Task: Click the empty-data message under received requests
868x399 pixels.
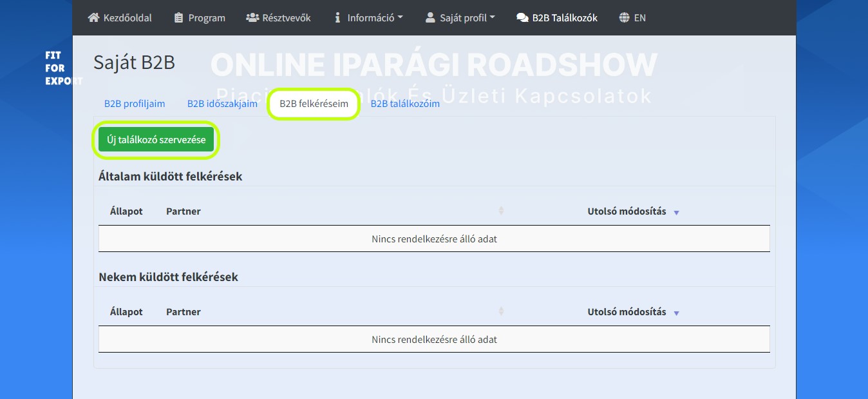Action: coord(434,340)
